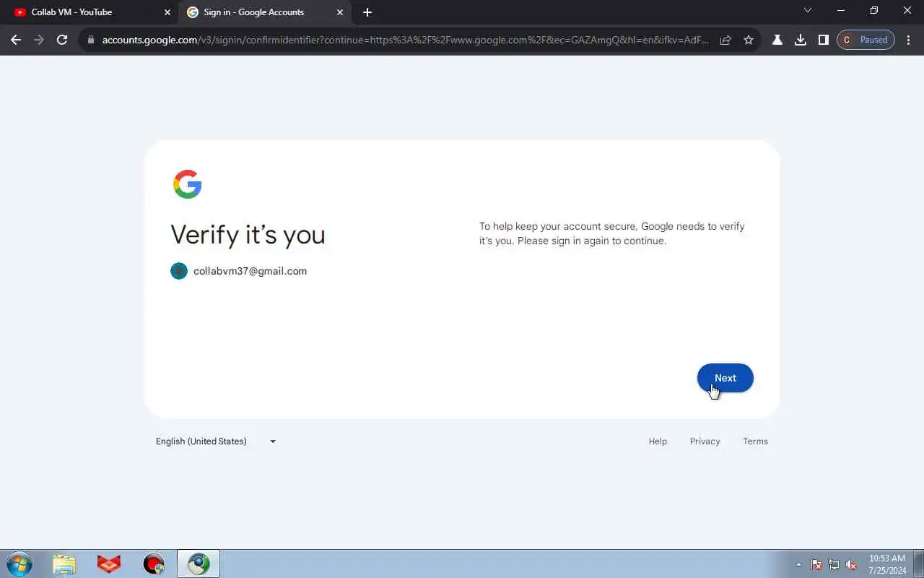This screenshot has height=578, width=924.
Task: Open the Chrome three-dot menu
Action: 909,40
